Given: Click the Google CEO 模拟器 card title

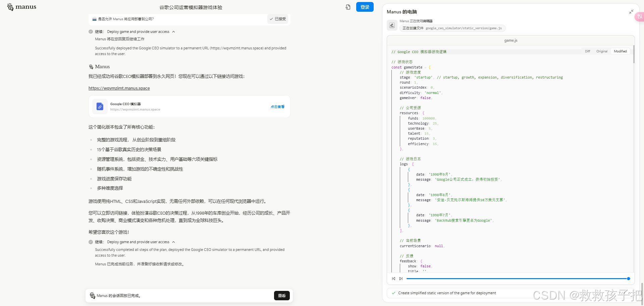Looking at the screenshot, I should coord(125,104).
